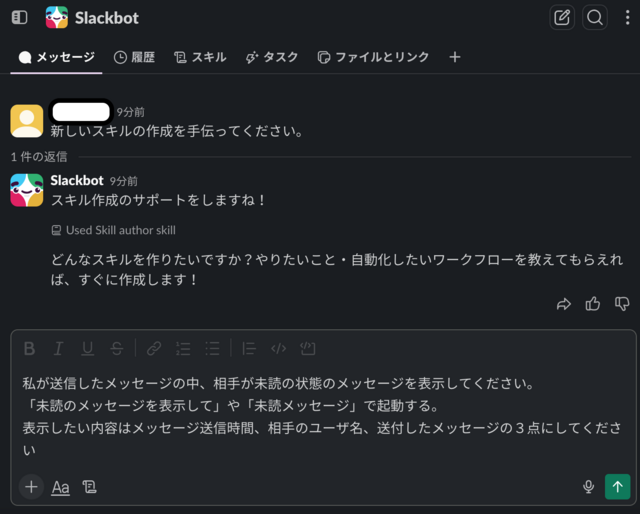The height and width of the screenshot is (514, 640).
Task: Hide formatting toolbar with Aa button
Action: point(60,487)
